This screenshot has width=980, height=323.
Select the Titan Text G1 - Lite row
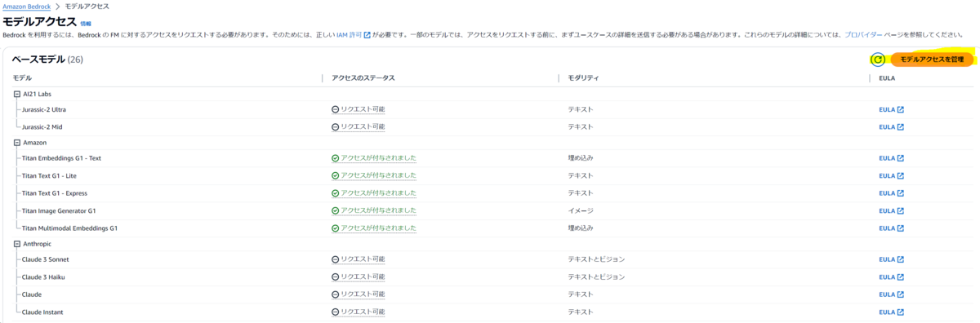490,175
